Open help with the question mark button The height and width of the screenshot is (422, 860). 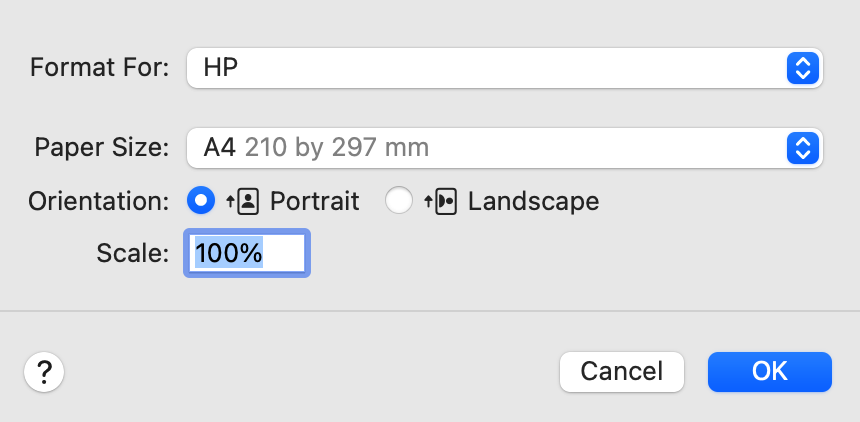(x=44, y=372)
